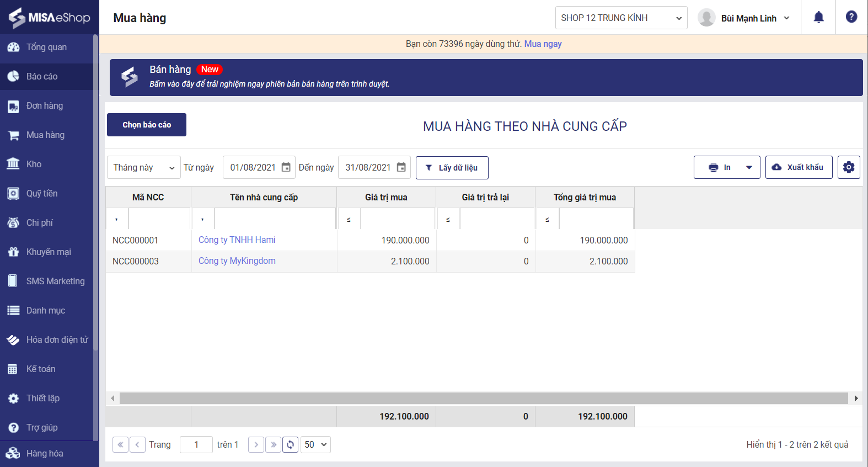Image resolution: width=868 pixels, height=467 pixels.
Task: Open help question mark in header
Action: 851,17
